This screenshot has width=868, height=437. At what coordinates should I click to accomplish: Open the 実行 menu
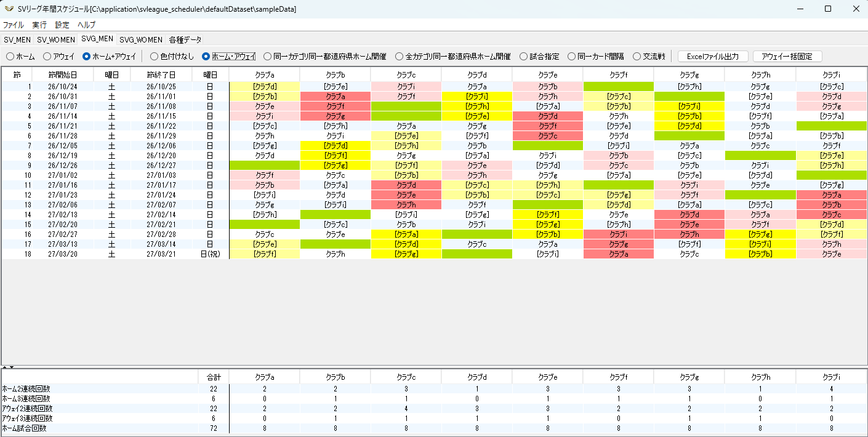click(39, 25)
